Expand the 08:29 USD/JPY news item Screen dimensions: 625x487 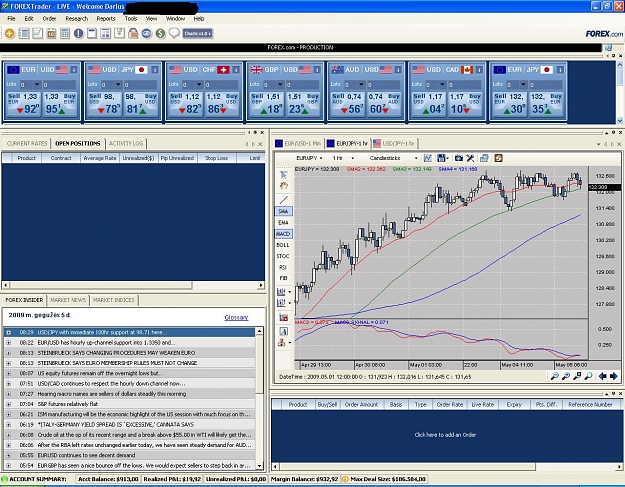click(x=8, y=332)
